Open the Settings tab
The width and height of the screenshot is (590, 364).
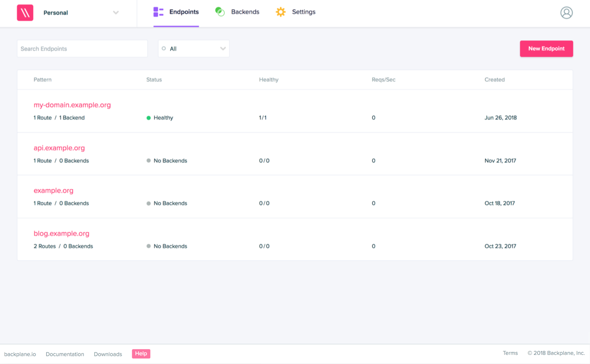(x=303, y=12)
